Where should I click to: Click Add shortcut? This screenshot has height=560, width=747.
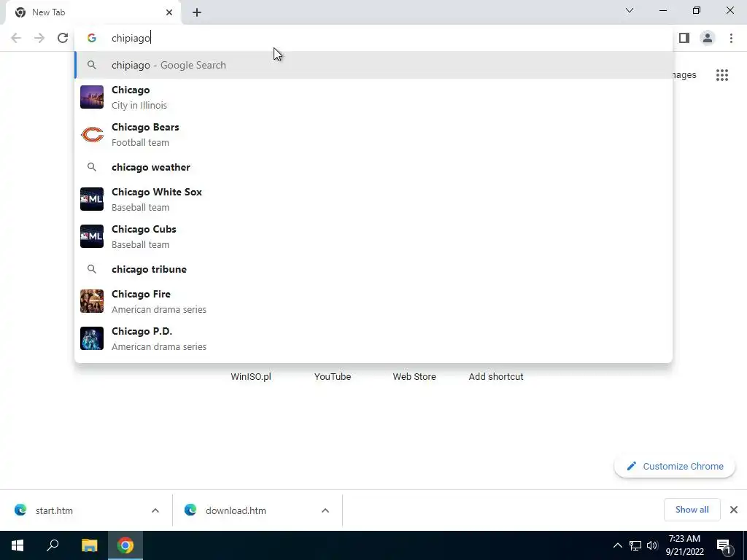coord(496,377)
